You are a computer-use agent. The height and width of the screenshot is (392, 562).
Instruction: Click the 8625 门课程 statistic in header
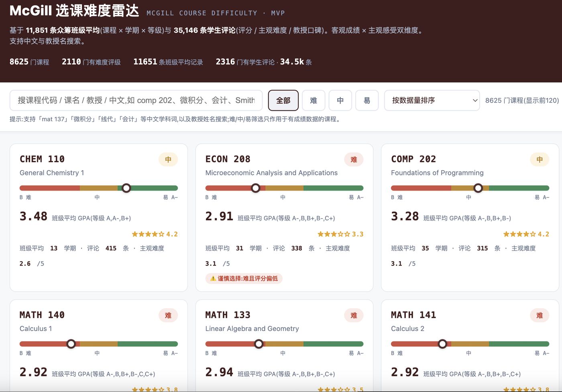29,62
